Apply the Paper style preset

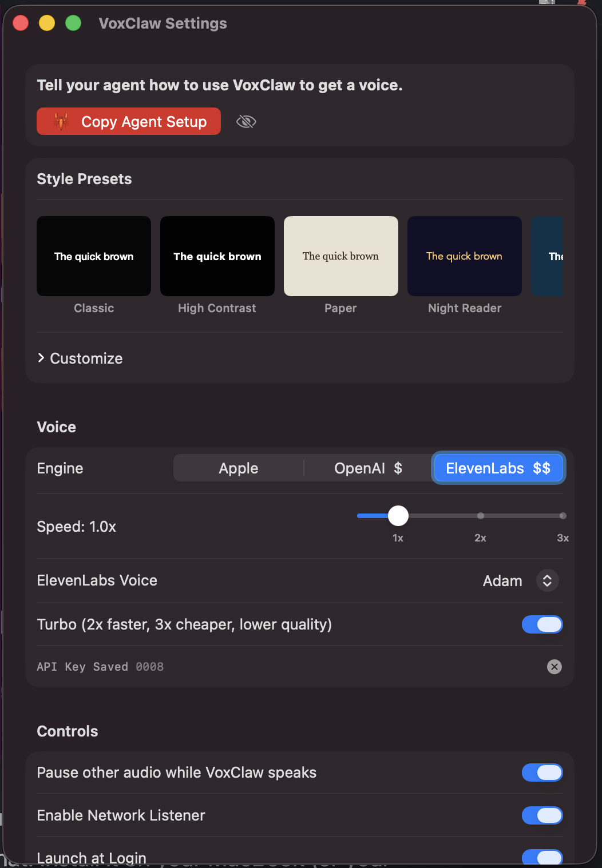coord(340,256)
